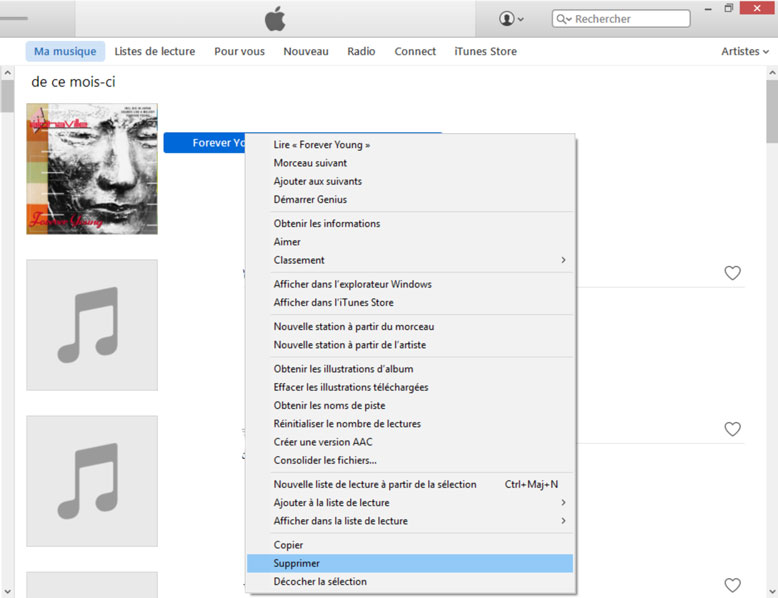Screen dimensions: 778x598
Task: Select Supprimer to delete the track
Action: pyautogui.click(x=410, y=563)
